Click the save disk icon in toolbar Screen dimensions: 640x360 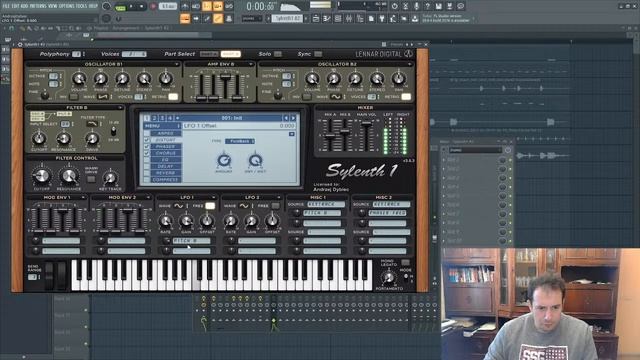438,6
